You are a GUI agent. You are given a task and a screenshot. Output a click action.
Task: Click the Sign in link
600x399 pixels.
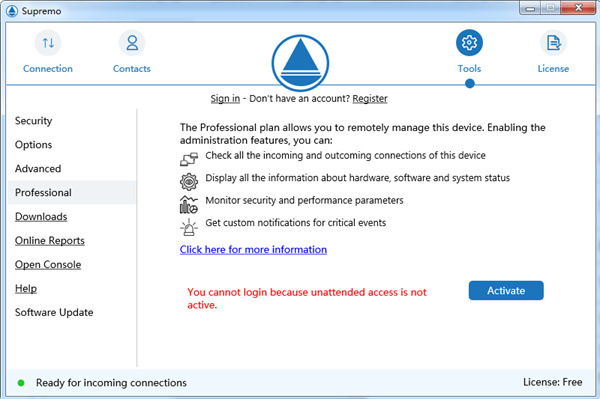(225, 99)
